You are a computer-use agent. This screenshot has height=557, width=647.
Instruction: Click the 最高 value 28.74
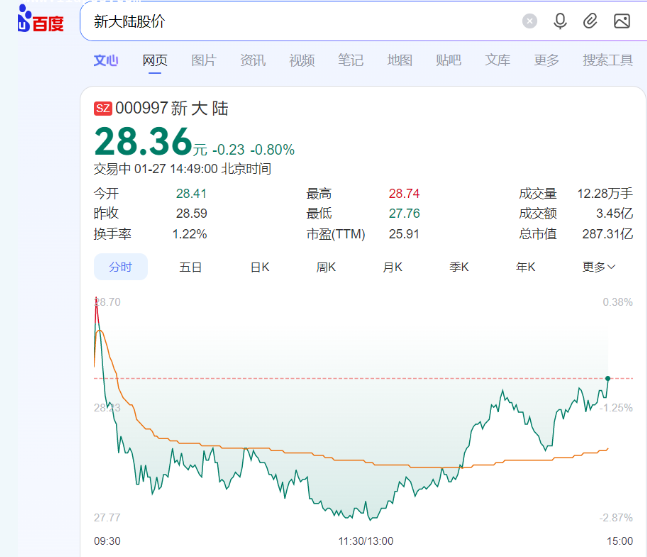pos(404,194)
